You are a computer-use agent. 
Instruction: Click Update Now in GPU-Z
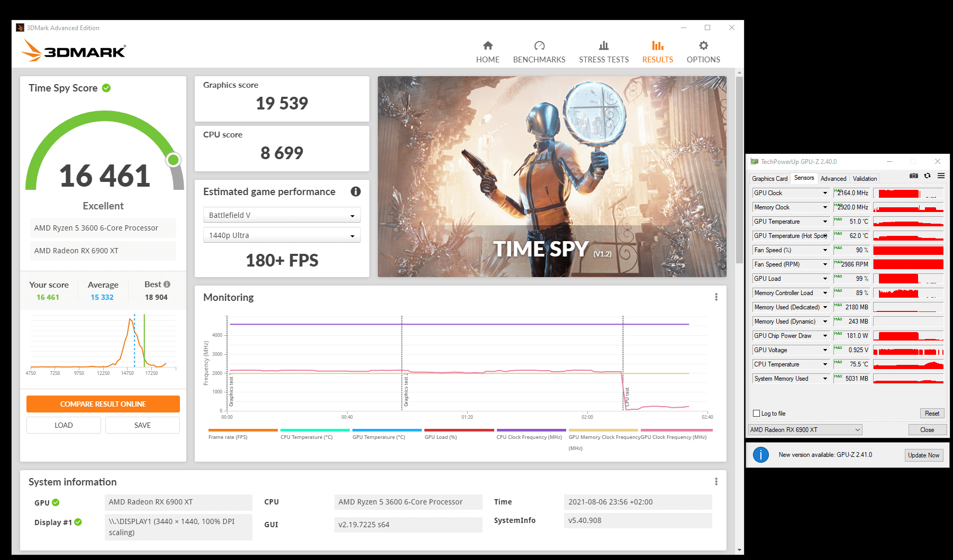click(x=924, y=455)
